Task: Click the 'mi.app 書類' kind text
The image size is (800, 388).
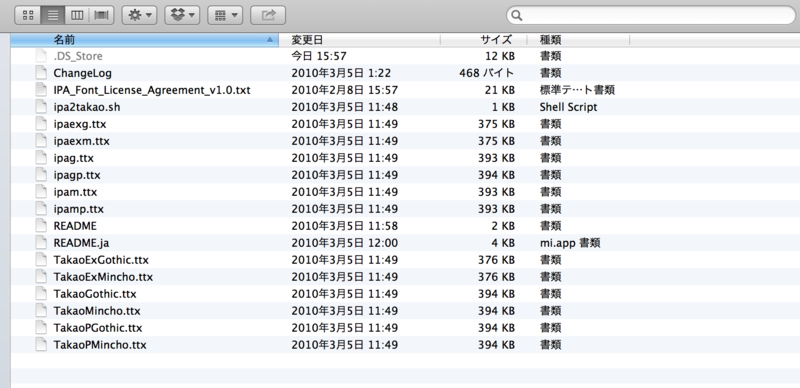Action: (x=570, y=243)
